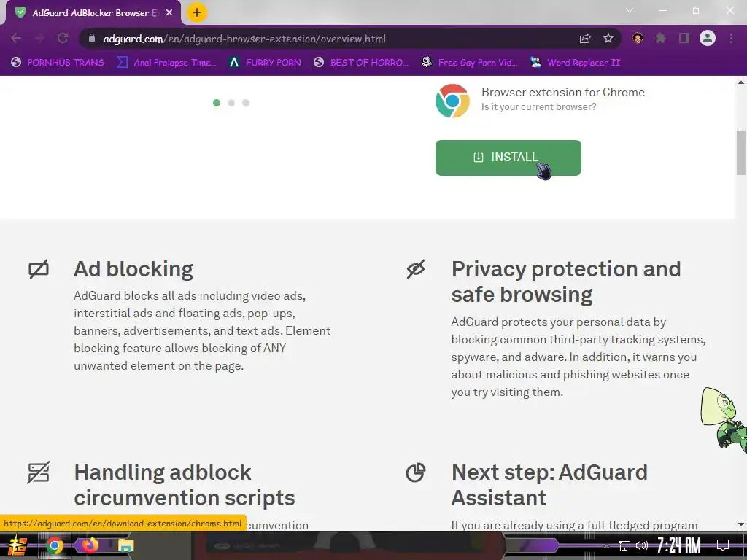The width and height of the screenshot is (747, 560).
Task: Click the network icon in system tray
Action: (624, 545)
